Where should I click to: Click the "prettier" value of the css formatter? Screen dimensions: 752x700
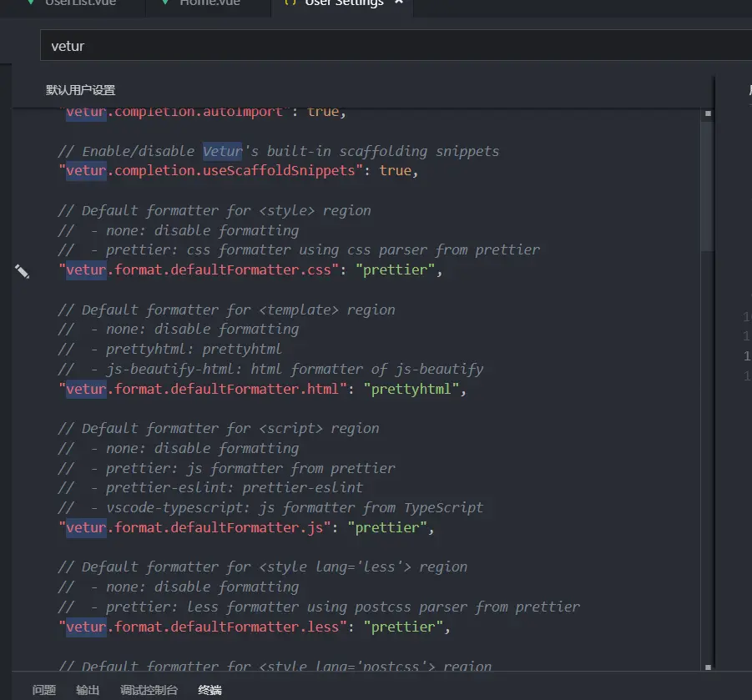(x=395, y=270)
